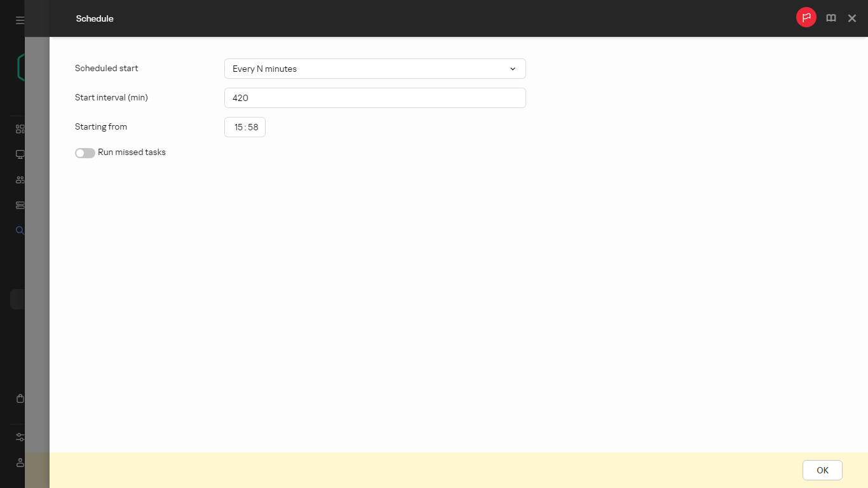Click the dimmed overlay outside the dialog

pos(37,254)
